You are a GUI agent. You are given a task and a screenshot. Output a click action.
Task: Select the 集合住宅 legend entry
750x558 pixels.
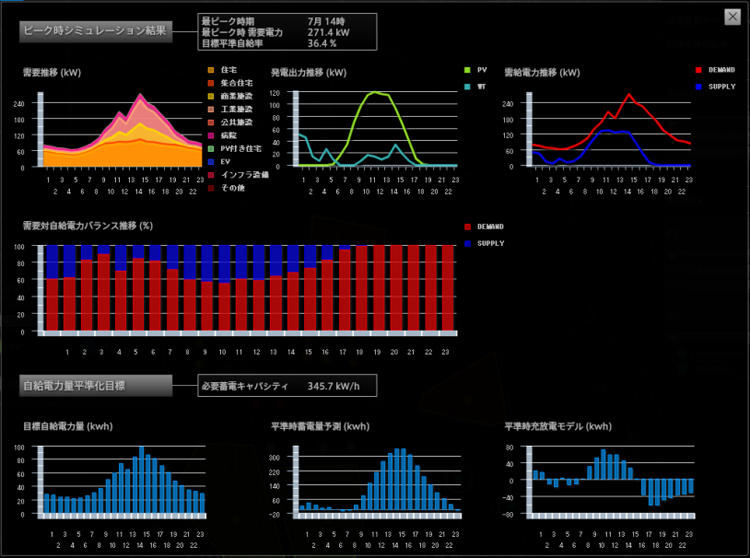coord(236,82)
